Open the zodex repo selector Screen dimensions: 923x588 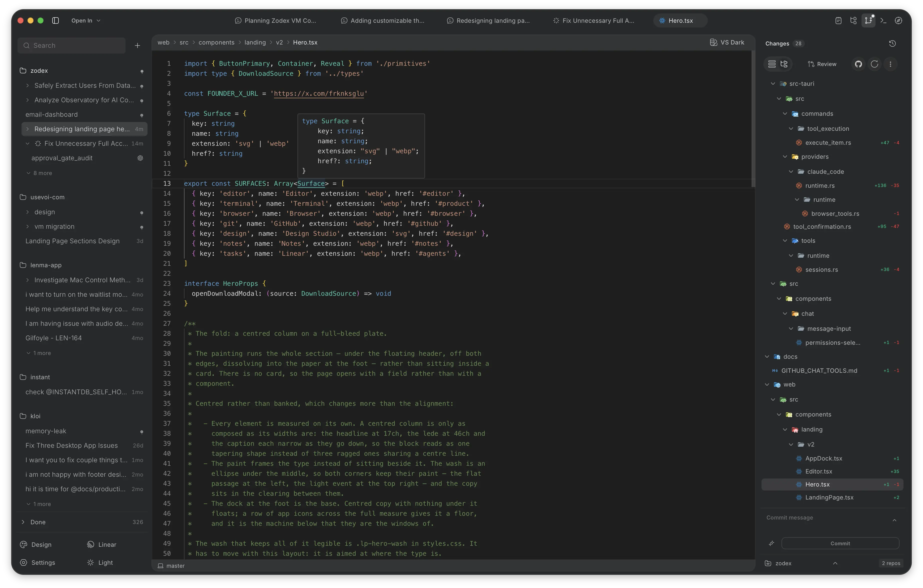[x=801, y=563]
